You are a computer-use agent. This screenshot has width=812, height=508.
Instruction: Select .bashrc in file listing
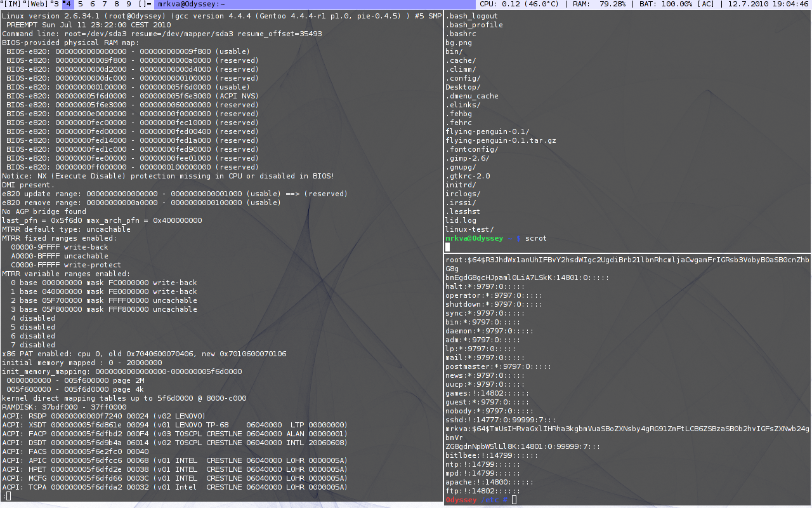pos(461,34)
